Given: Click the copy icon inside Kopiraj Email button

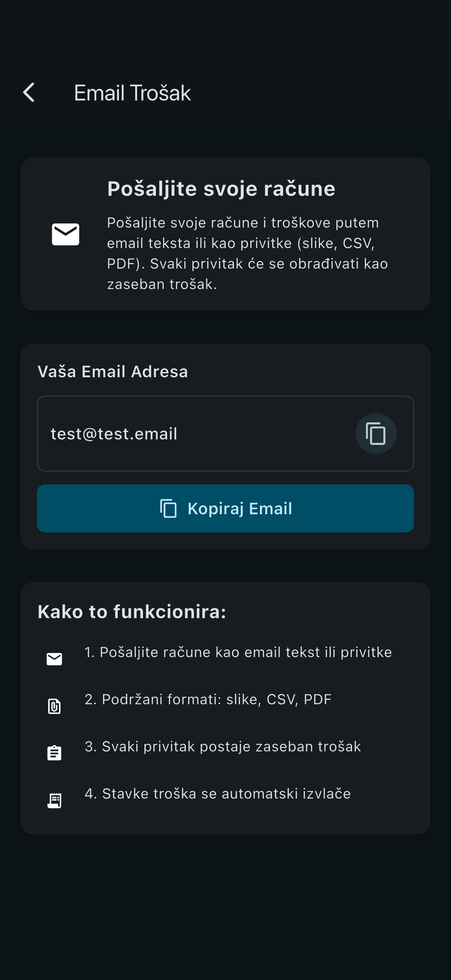Looking at the screenshot, I should point(168,508).
